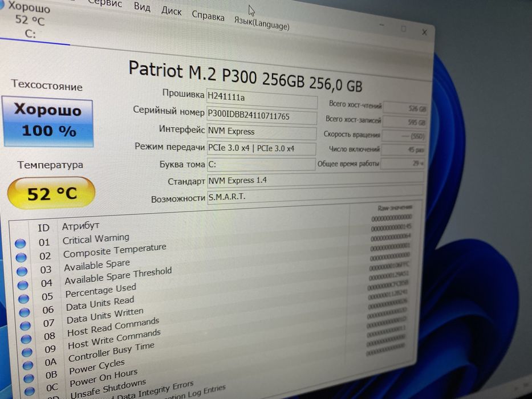Screen dimensions: 532x399
Task: Select the Available Spare Threshold attribute text
Action: pos(118,276)
